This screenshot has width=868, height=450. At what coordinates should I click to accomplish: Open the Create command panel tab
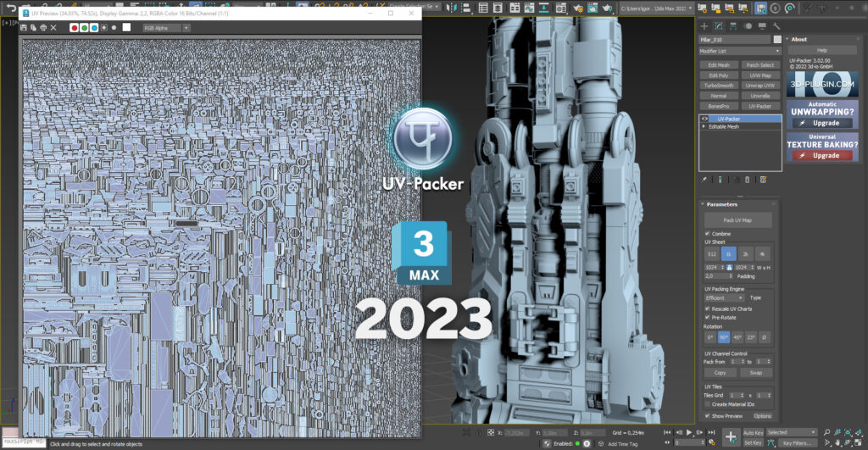tap(704, 26)
